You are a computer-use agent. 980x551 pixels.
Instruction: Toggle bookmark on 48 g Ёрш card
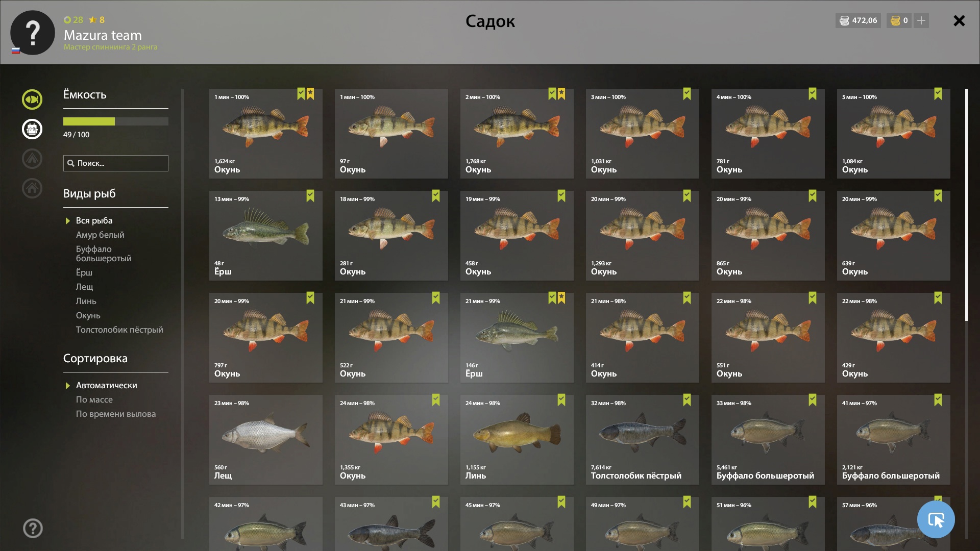coord(310,196)
